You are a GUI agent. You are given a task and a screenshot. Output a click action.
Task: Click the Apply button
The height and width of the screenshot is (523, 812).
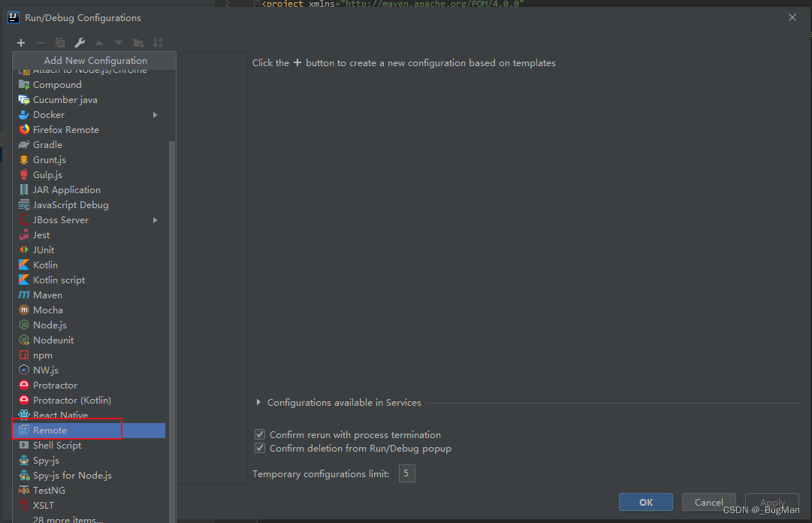click(772, 502)
